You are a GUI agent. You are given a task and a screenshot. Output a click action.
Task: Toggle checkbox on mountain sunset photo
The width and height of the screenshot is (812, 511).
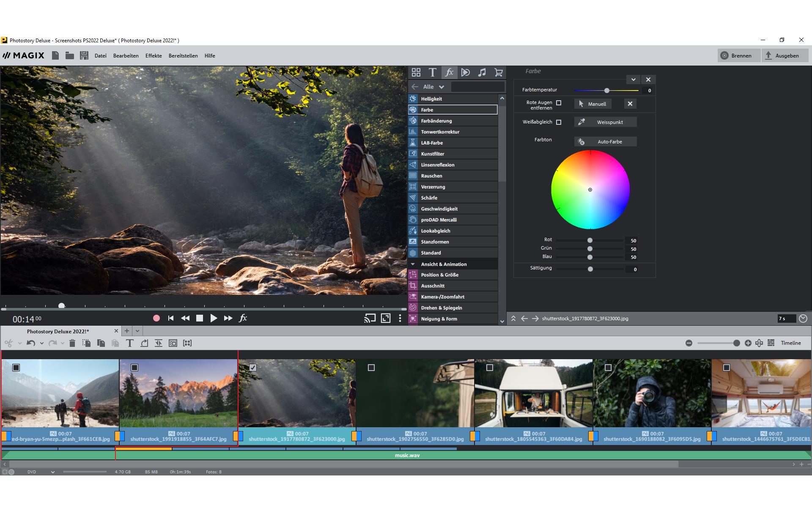(134, 368)
